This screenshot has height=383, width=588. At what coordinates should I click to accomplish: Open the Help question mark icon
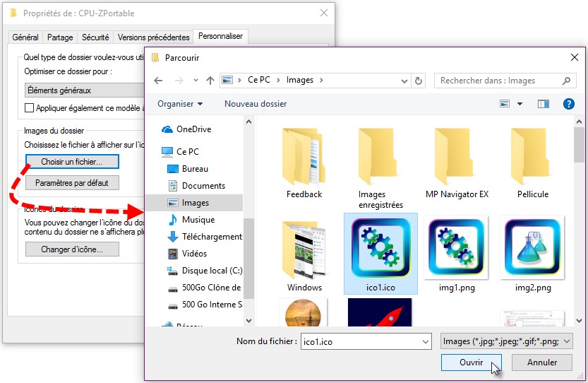pos(568,104)
